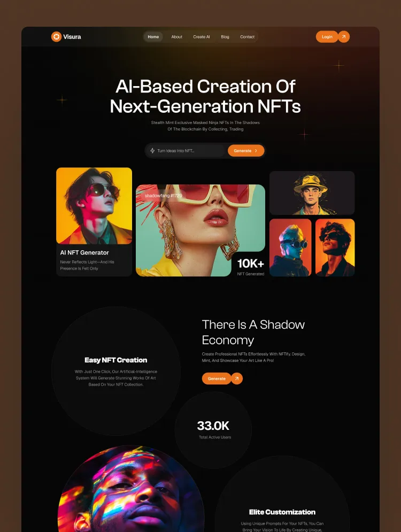401x532 pixels.
Task: Click the lightning bolt icon in prompt field
Action: [x=153, y=151]
